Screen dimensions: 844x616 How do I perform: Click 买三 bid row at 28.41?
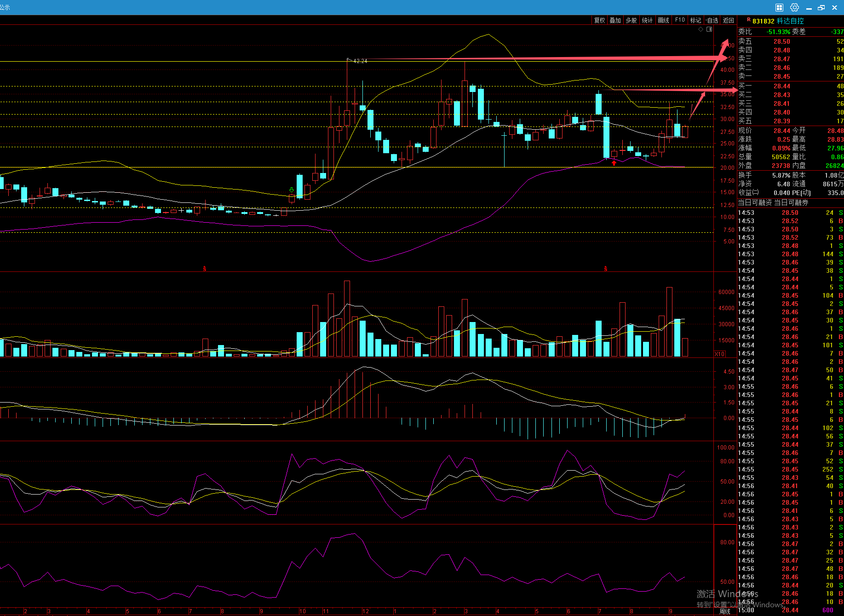point(791,104)
